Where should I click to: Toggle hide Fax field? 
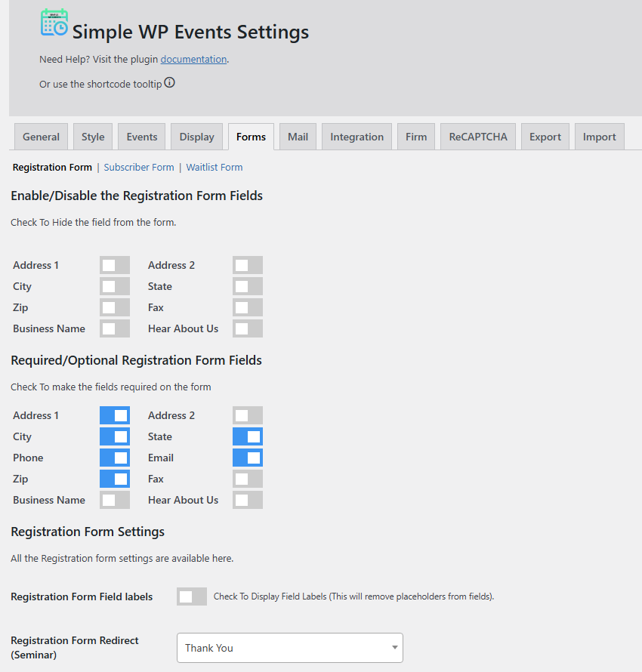coord(248,307)
